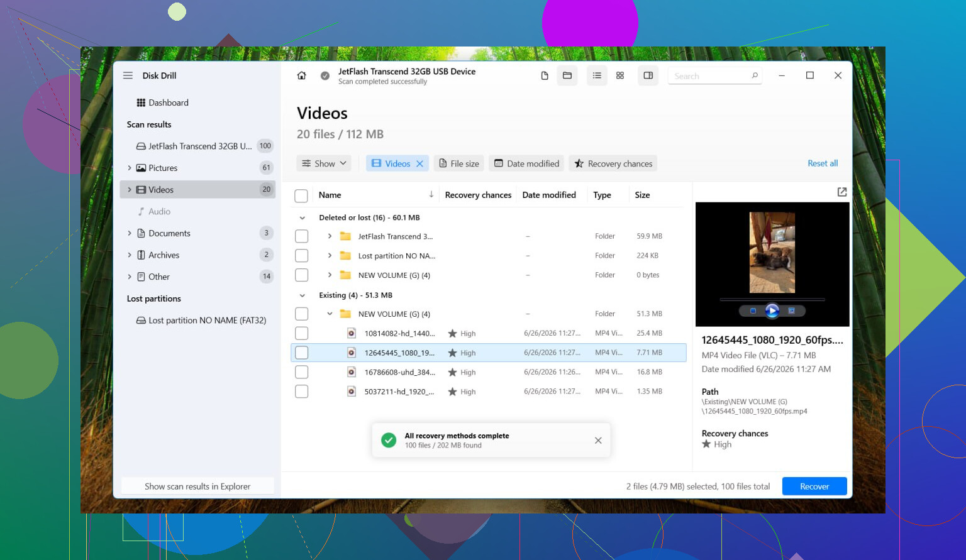Expand Pictures category in sidebar
966x560 pixels.
pyautogui.click(x=130, y=168)
